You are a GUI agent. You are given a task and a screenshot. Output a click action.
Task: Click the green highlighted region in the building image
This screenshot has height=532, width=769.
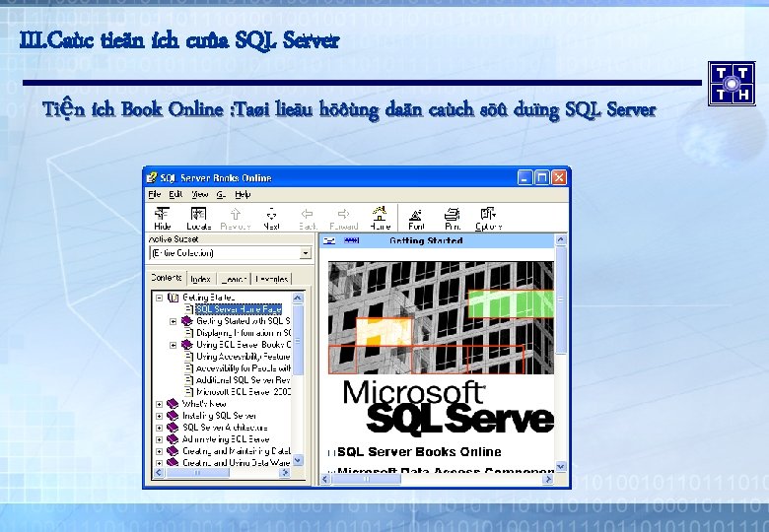tap(511, 303)
